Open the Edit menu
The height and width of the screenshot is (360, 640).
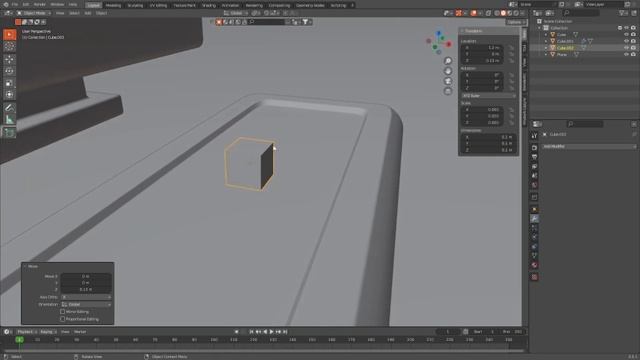[x=26, y=4]
